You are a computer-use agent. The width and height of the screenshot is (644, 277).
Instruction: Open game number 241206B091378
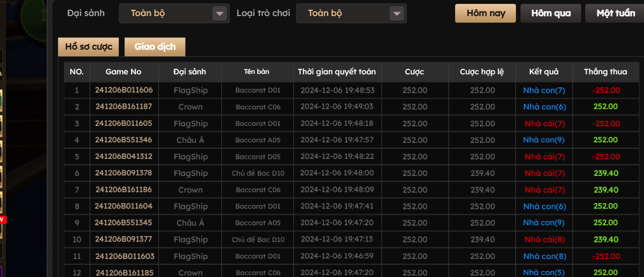(124, 173)
